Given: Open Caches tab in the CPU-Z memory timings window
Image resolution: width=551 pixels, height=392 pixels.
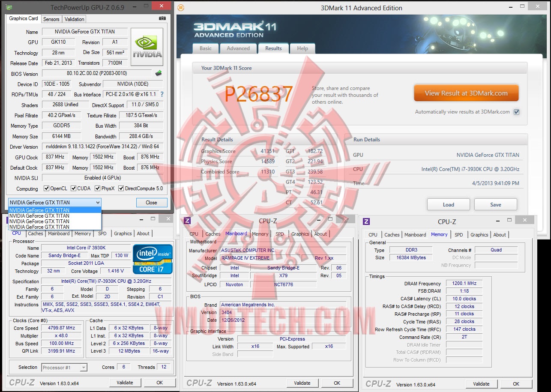Looking at the screenshot, I should tap(392, 235).
